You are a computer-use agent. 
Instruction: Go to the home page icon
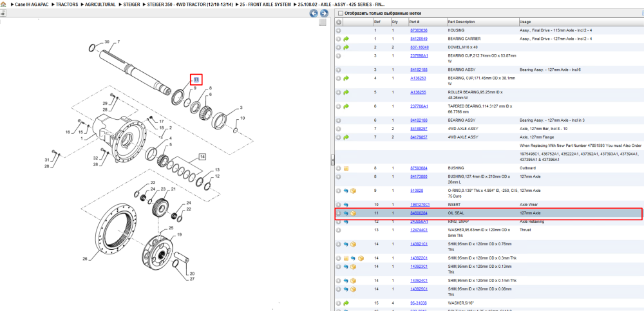(x=3, y=4)
